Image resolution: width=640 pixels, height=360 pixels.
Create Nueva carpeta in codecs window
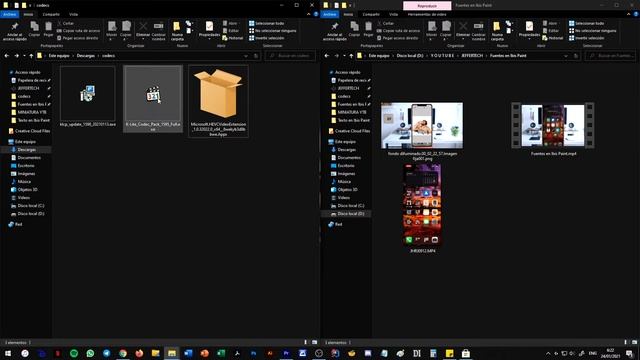pyautogui.click(x=177, y=31)
